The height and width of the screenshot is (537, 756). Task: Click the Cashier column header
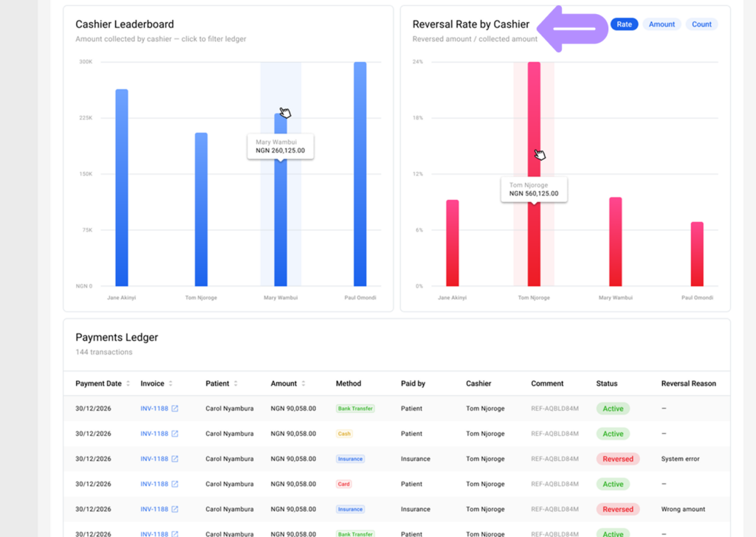(478, 384)
